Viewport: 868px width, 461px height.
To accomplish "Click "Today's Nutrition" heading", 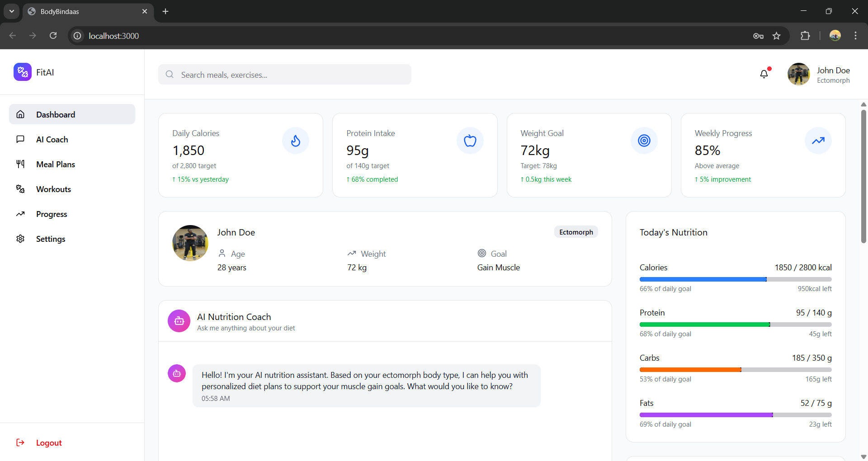I will coord(674,232).
